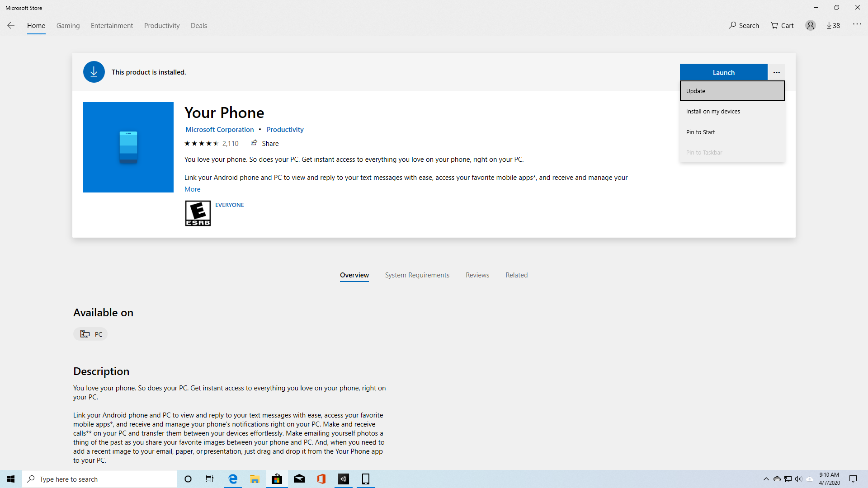Go back with the back arrow
Screen dimensions: 868x488
point(11,25)
